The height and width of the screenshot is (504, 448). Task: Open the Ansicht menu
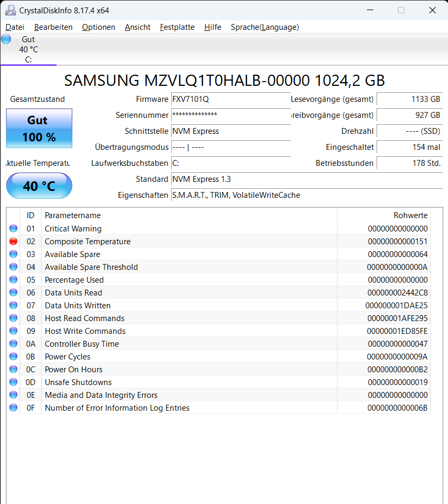click(137, 27)
